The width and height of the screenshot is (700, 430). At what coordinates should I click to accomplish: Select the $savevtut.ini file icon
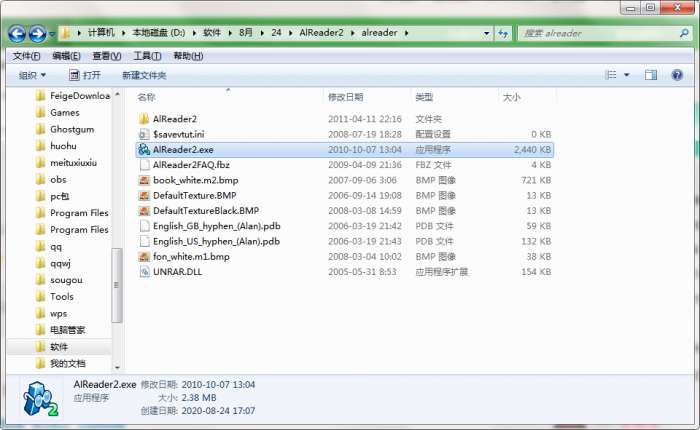pyautogui.click(x=144, y=134)
